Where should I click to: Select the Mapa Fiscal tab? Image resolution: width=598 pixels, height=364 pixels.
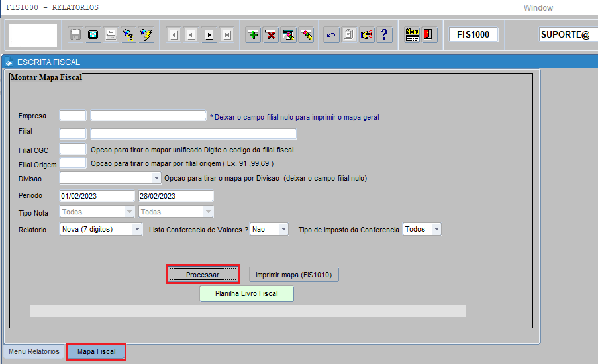pyautogui.click(x=96, y=351)
